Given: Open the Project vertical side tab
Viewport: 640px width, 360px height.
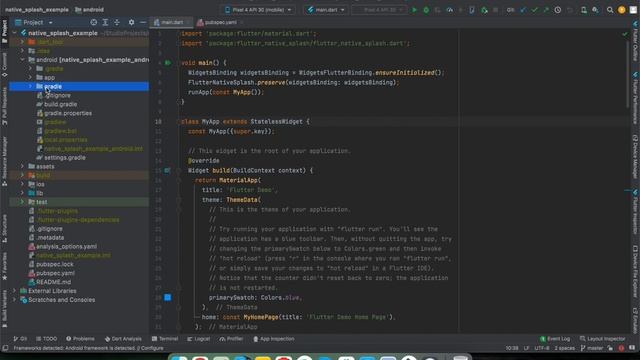Looking at the screenshot, I should click(x=4, y=31).
